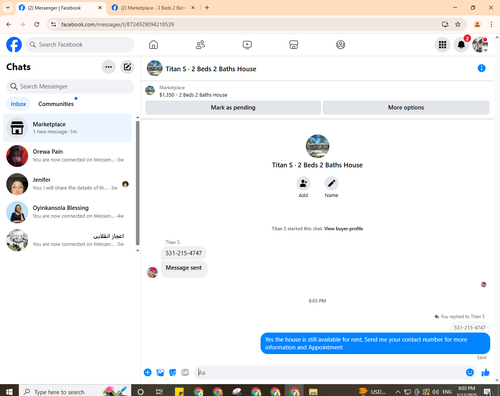Show hidden system tray icons
This screenshot has height=396, width=500.
pyautogui.click(x=398, y=392)
